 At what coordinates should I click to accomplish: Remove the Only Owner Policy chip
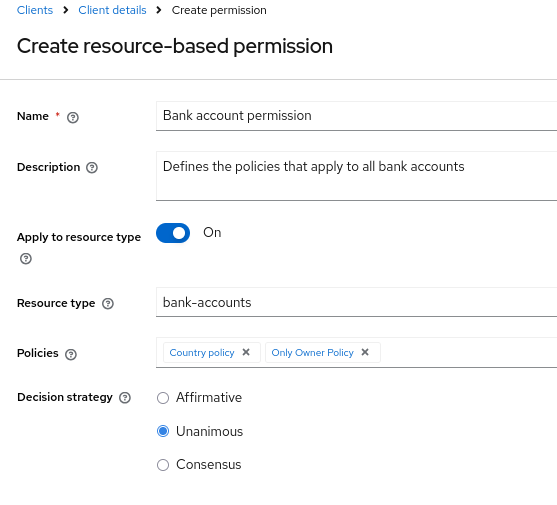point(365,352)
